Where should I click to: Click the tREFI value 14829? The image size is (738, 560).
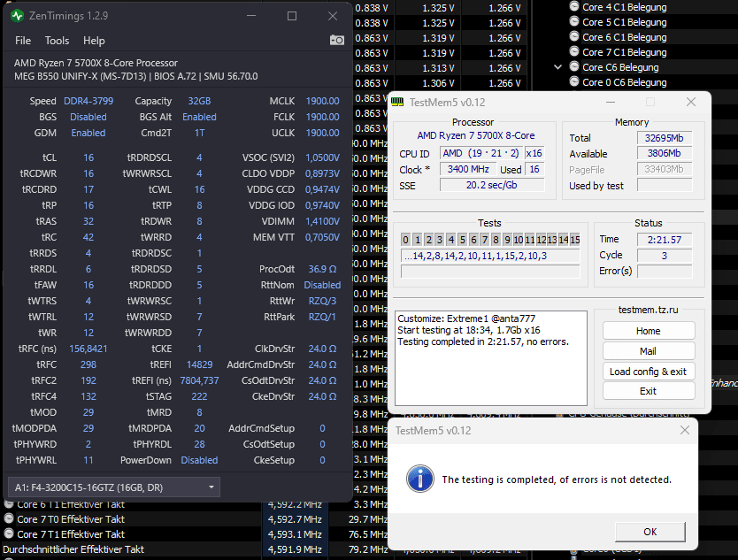pyautogui.click(x=200, y=364)
